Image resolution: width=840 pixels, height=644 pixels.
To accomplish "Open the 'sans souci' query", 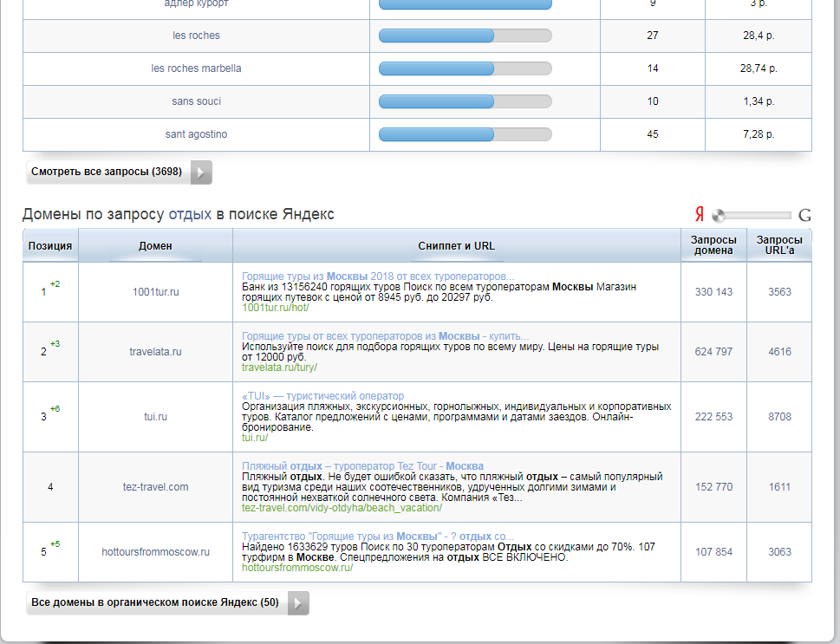I will coord(196,101).
